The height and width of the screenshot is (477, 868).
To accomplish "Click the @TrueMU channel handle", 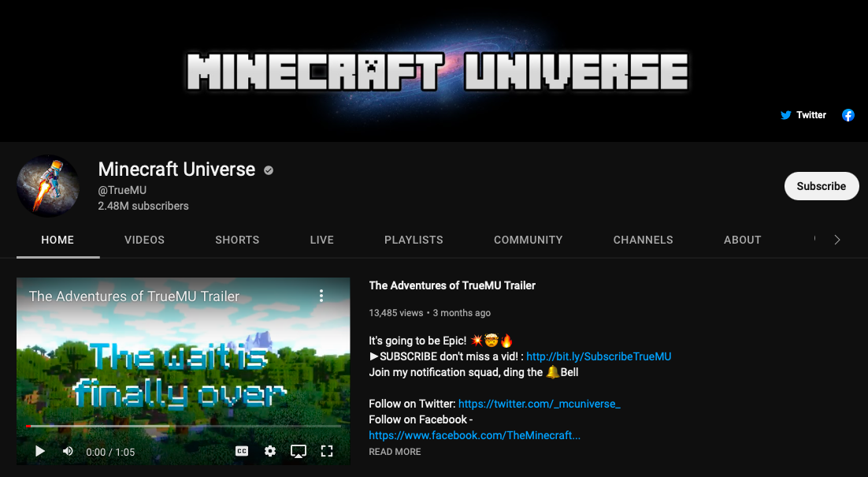I will coord(122,190).
